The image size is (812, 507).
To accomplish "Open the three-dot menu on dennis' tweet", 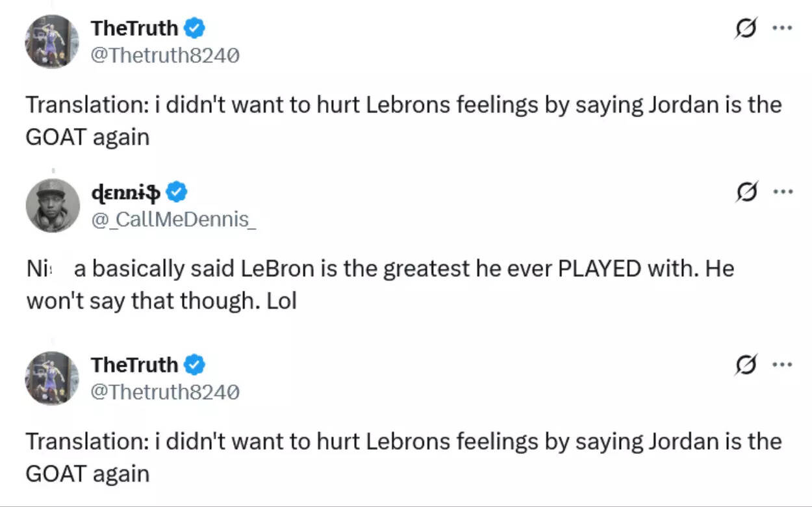I will [784, 191].
